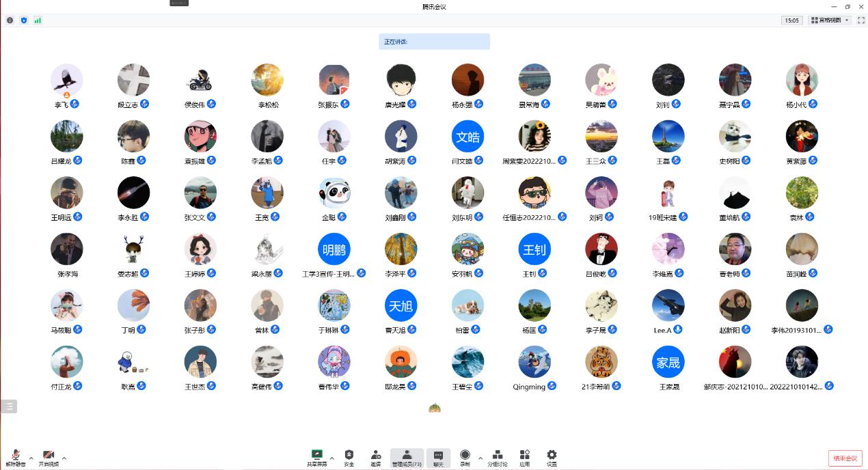The height and width of the screenshot is (470, 868).
Task: Open the 宫格视图 view layout dropdown
Action: click(829, 20)
